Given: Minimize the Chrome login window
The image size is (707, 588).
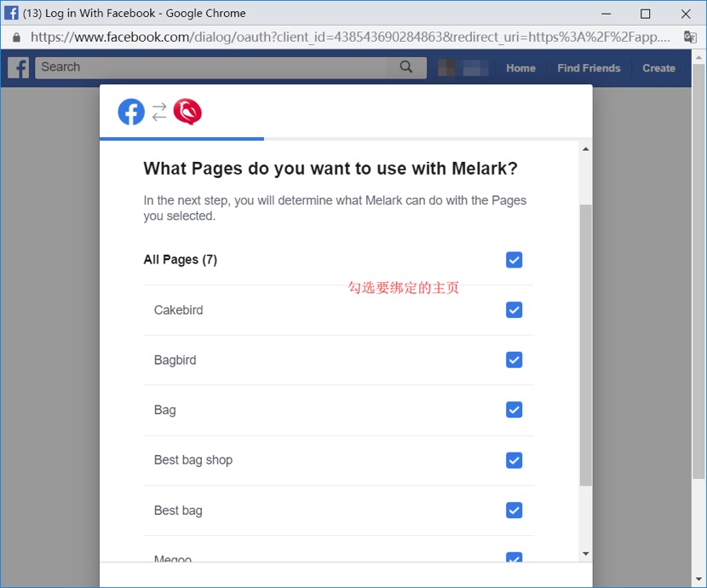Looking at the screenshot, I should 606,14.
